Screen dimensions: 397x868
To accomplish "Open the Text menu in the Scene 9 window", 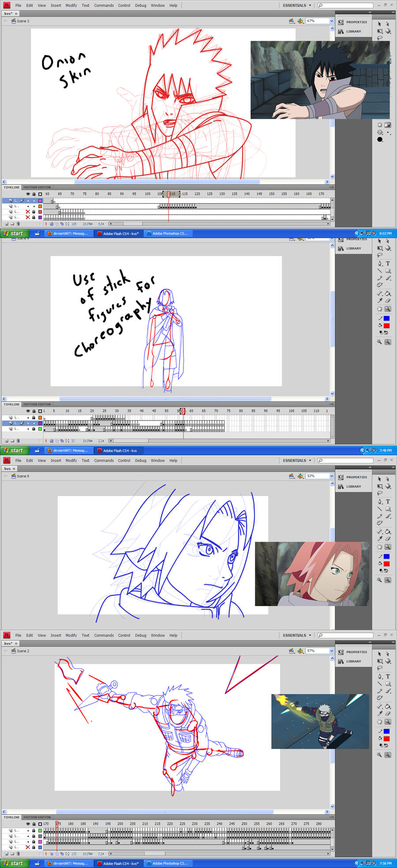I will (x=86, y=460).
